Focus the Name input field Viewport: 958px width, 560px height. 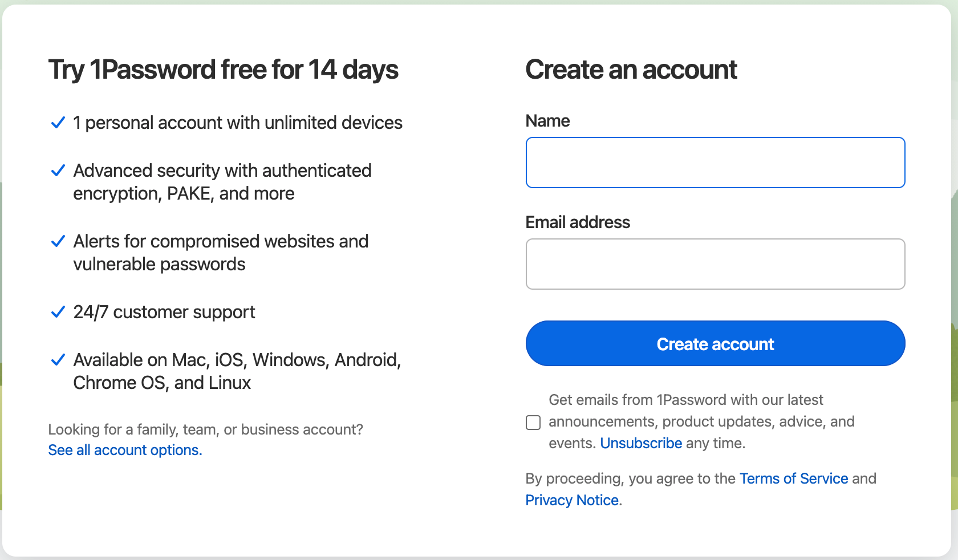pyautogui.click(x=715, y=163)
